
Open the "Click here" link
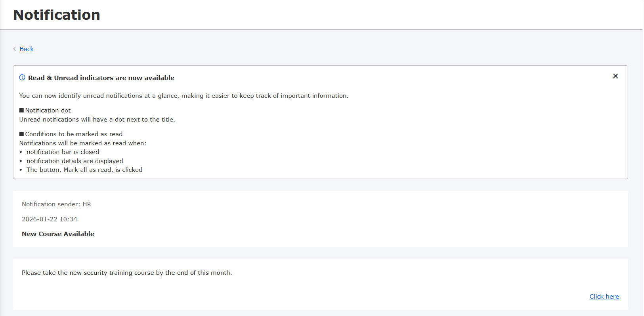604,297
